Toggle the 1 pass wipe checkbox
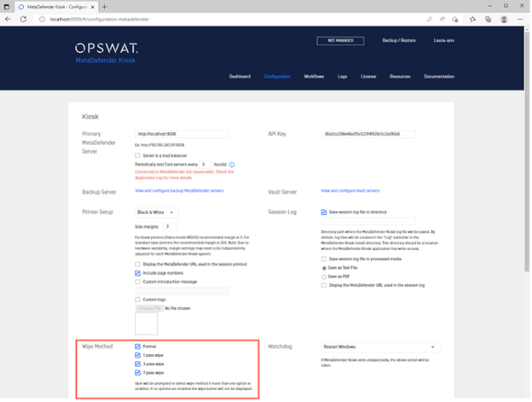 tap(137, 356)
